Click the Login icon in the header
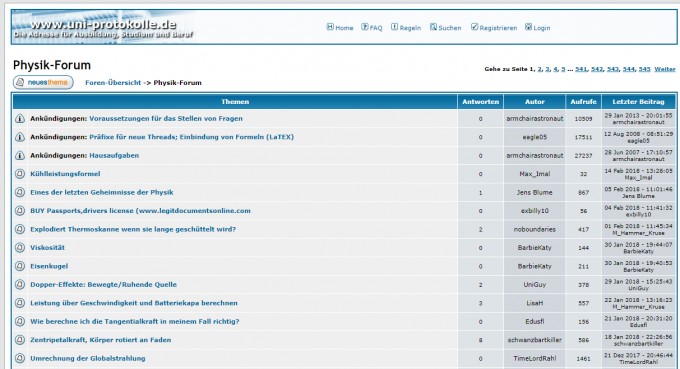This screenshot has height=369, width=680. point(528,27)
